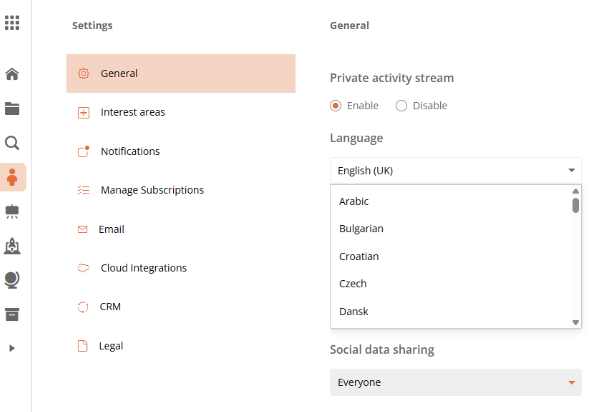
Task: Open the folder icon in sidebar
Action: pyautogui.click(x=12, y=108)
